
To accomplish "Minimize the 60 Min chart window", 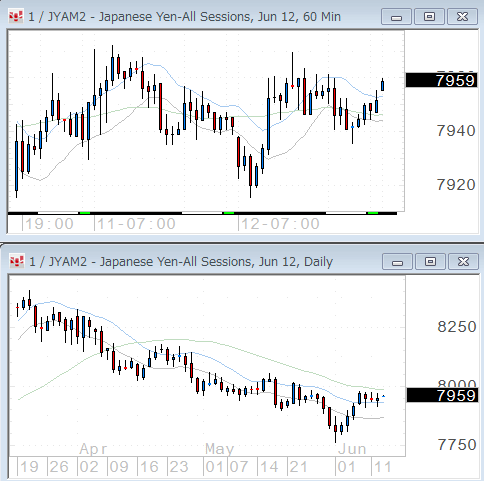I will [x=396, y=17].
